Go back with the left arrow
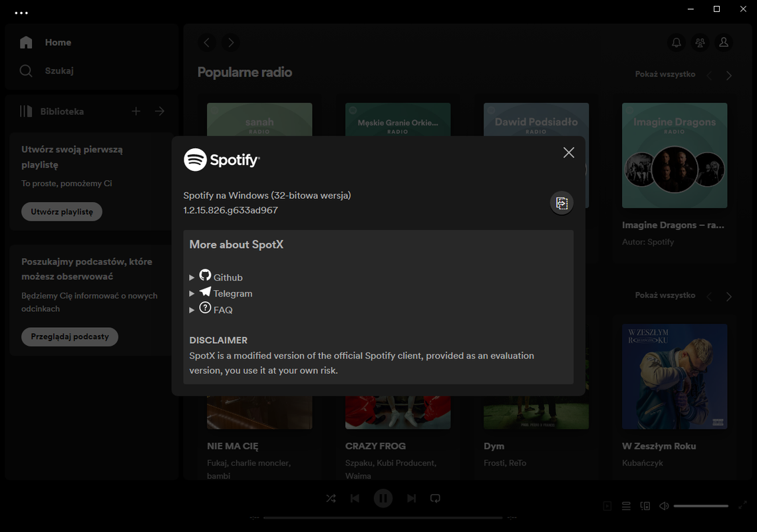Screen dimensions: 757x532 point(207,43)
